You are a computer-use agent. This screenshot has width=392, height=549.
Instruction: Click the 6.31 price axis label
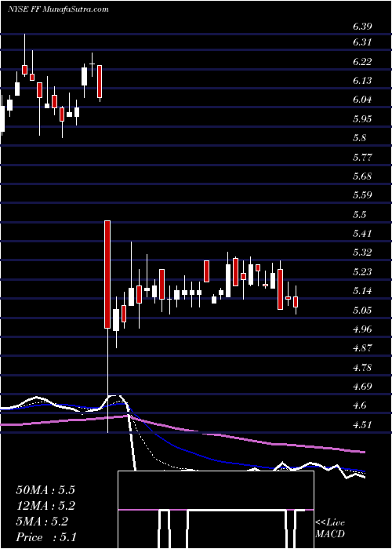pyautogui.click(x=362, y=42)
